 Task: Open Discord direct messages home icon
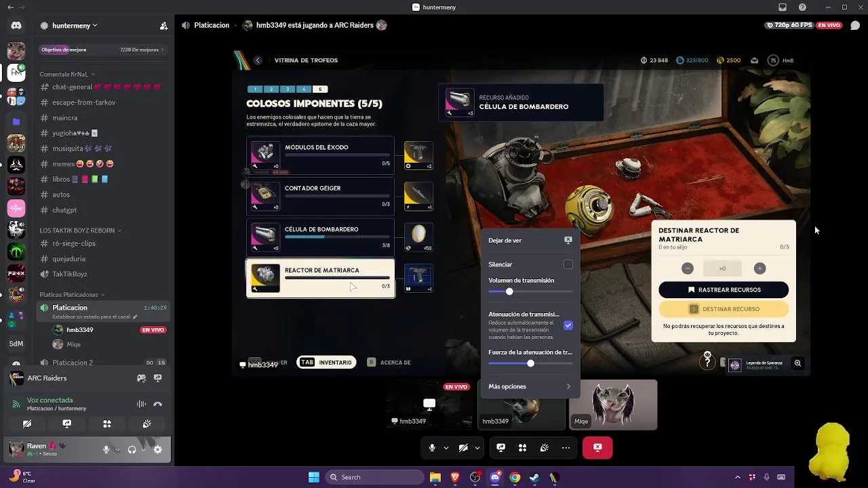click(16, 26)
